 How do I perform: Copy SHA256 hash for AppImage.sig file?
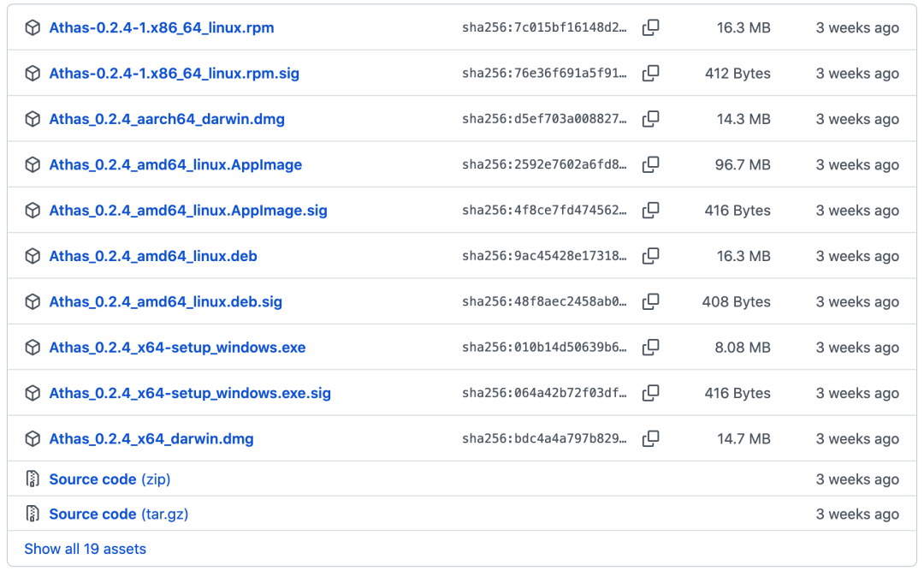click(650, 211)
